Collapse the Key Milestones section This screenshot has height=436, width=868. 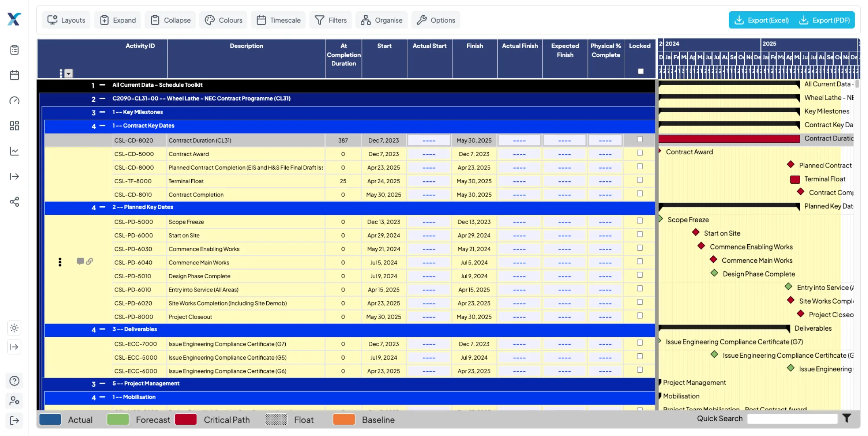pos(102,113)
